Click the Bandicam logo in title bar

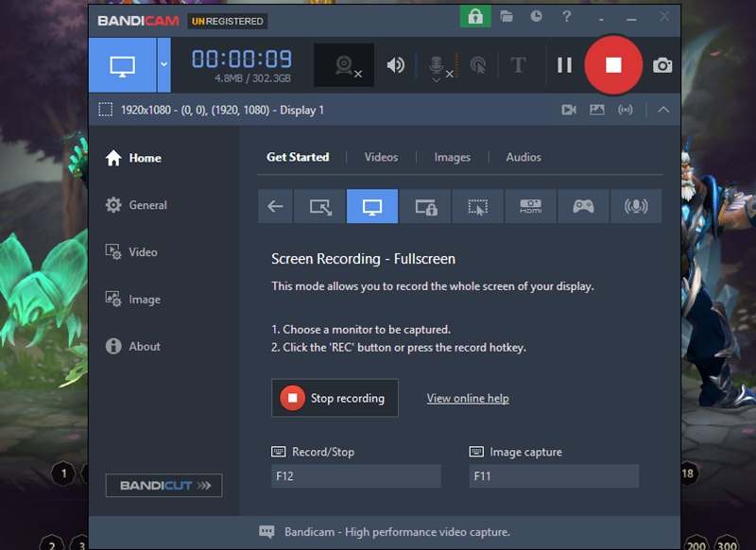pos(138,21)
